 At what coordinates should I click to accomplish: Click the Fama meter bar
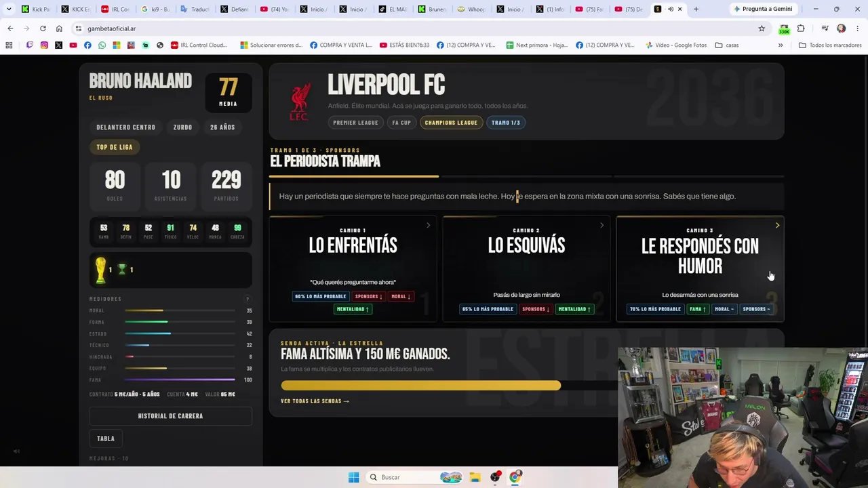pos(180,380)
